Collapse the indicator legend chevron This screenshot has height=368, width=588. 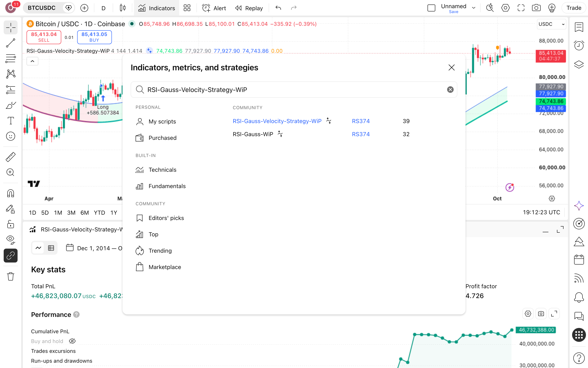point(32,61)
